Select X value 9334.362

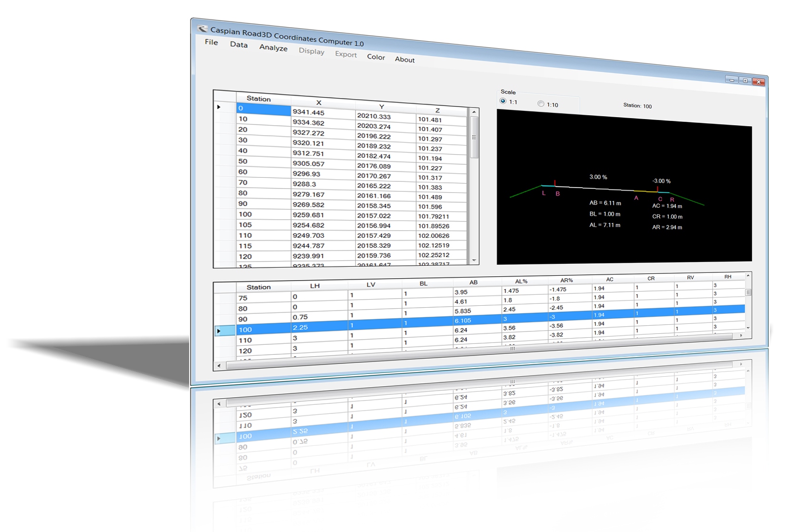[323, 123]
